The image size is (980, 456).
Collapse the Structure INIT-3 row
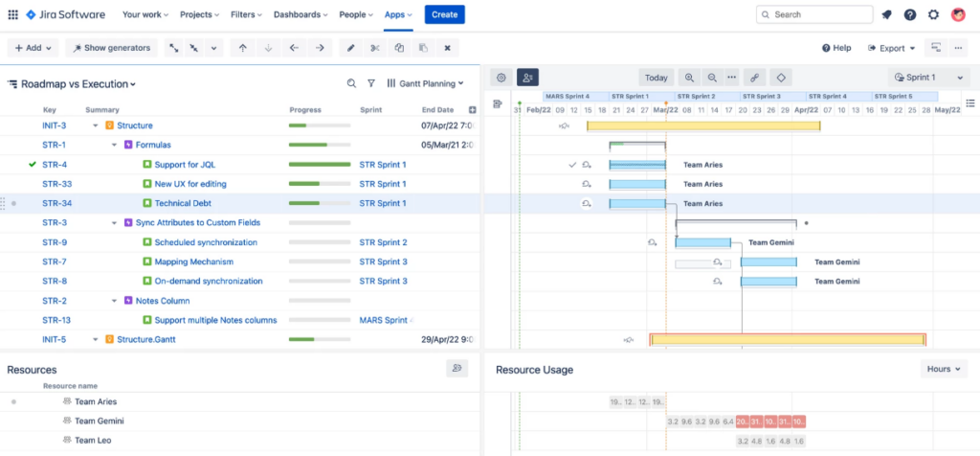[96, 125]
